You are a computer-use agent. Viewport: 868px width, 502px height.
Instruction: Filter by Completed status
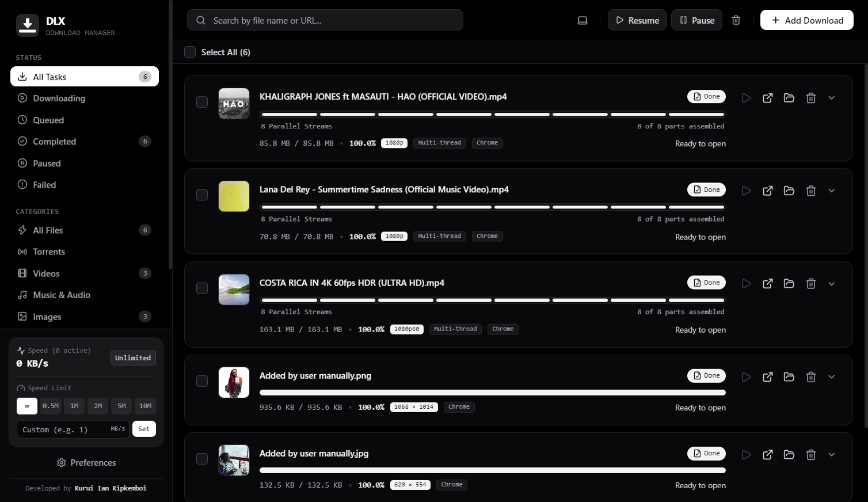point(85,141)
